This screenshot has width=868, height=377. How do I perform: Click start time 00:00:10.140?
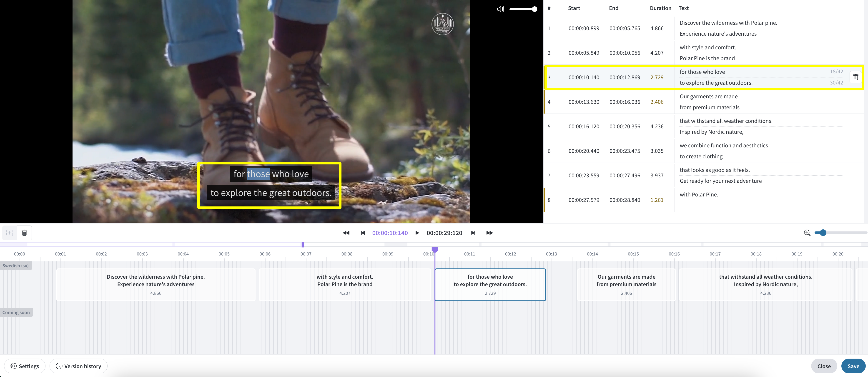(584, 77)
